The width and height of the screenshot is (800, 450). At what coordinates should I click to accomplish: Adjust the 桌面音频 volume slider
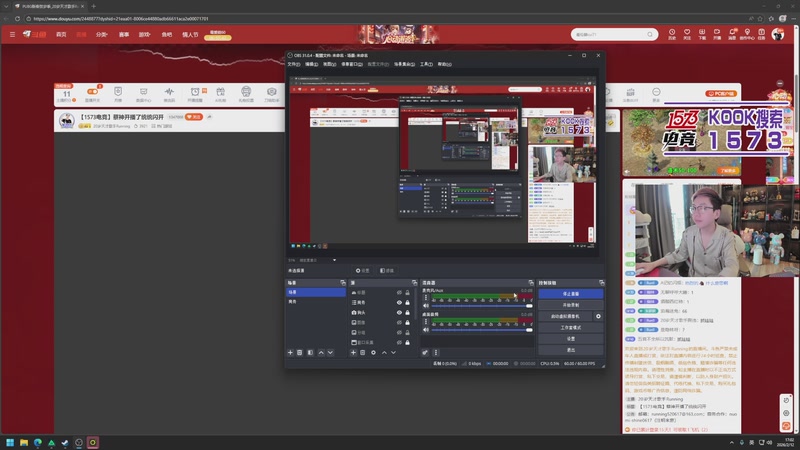coord(482,330)
